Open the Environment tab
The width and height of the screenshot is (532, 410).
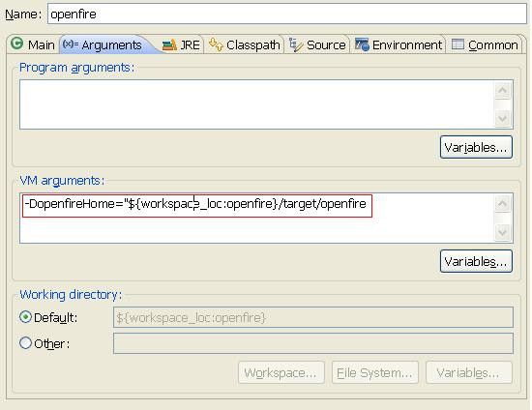point(398,44)
